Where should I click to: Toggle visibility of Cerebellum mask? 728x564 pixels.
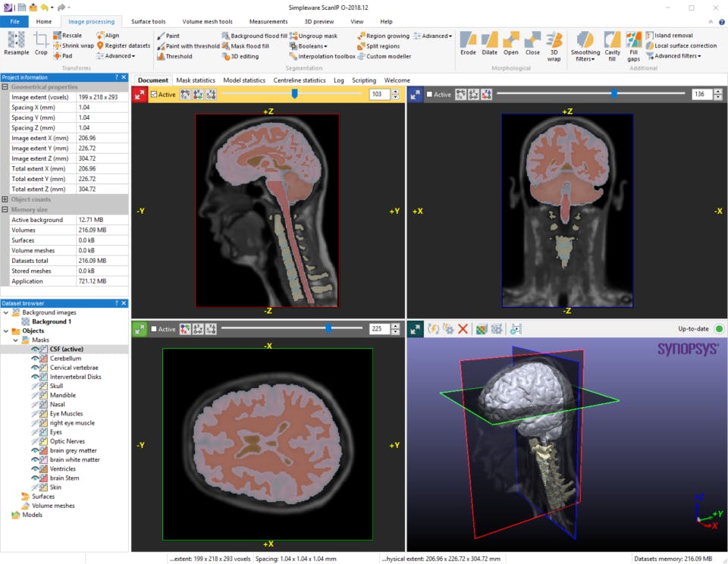[x=35, y=359]
